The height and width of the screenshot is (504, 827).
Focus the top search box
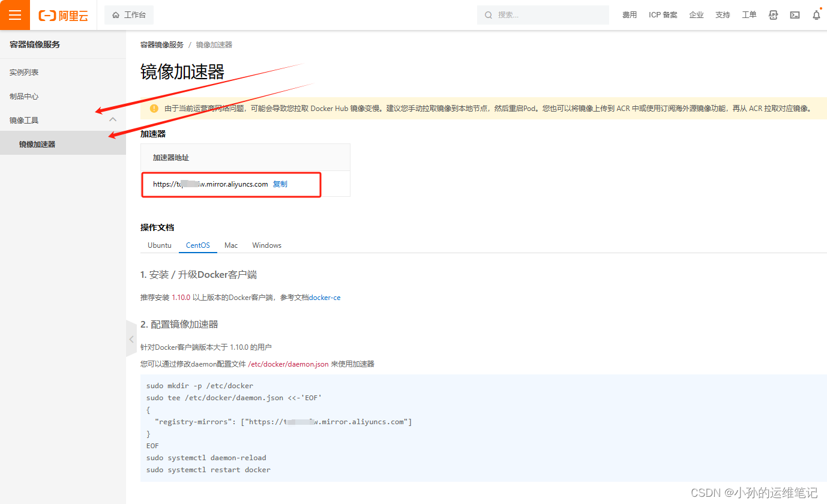coord(543,15)
